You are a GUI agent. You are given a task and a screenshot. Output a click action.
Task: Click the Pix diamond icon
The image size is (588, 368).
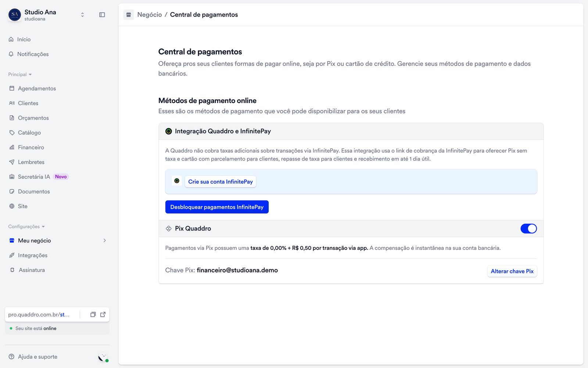click(169, 229)
